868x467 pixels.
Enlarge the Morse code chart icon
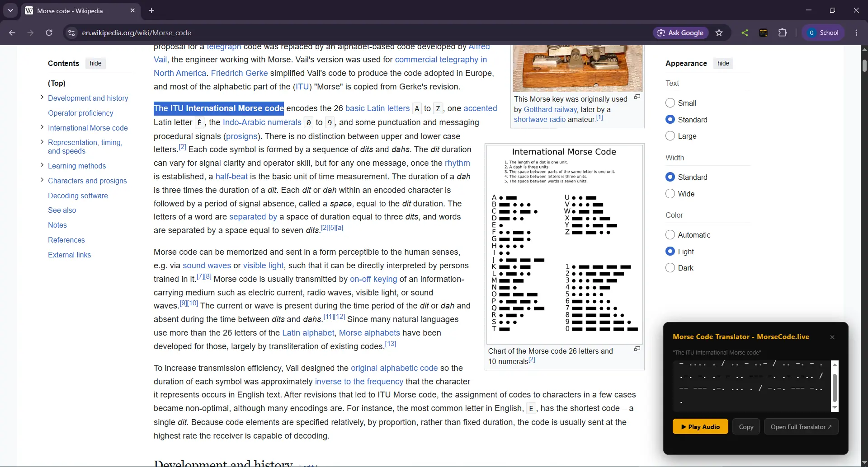(x=637, y=349)
